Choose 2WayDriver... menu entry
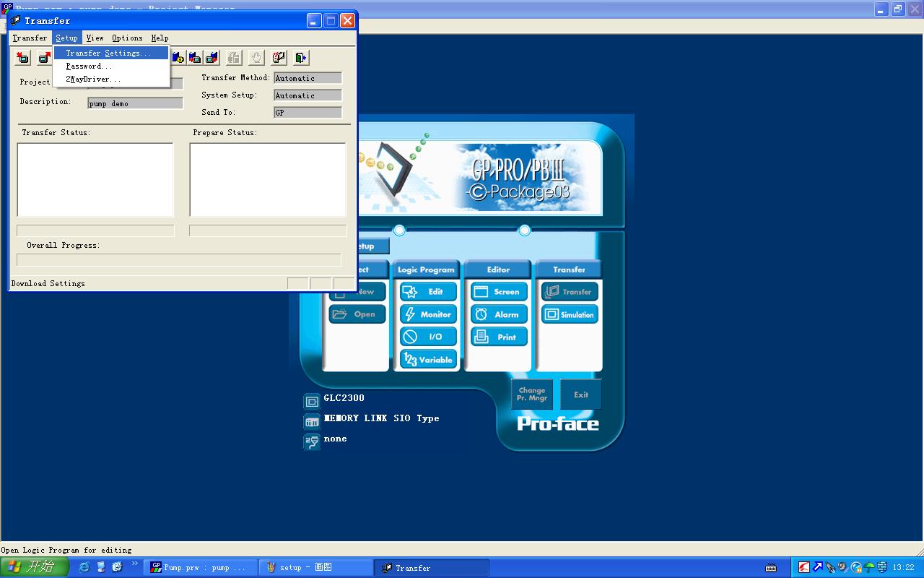Image resolution: width=924 pixels, height=578 pixels. point(93,79)
